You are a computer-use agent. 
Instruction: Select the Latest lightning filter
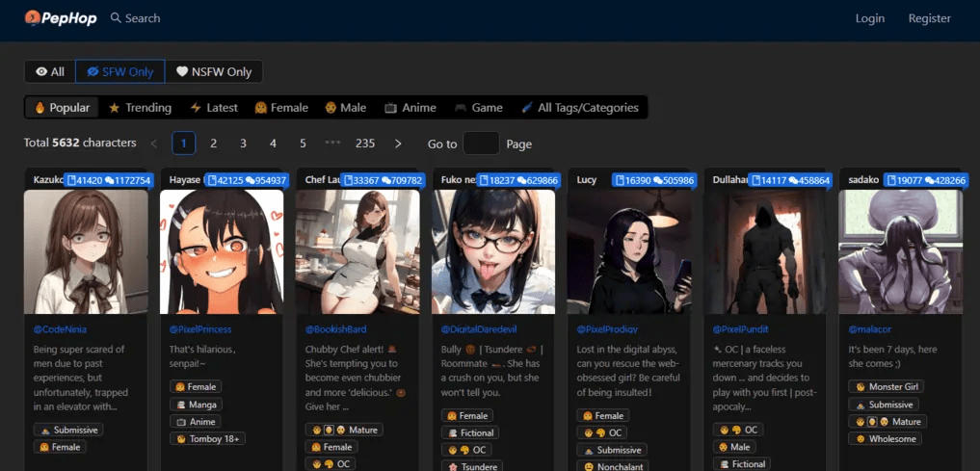click(214, 108)
